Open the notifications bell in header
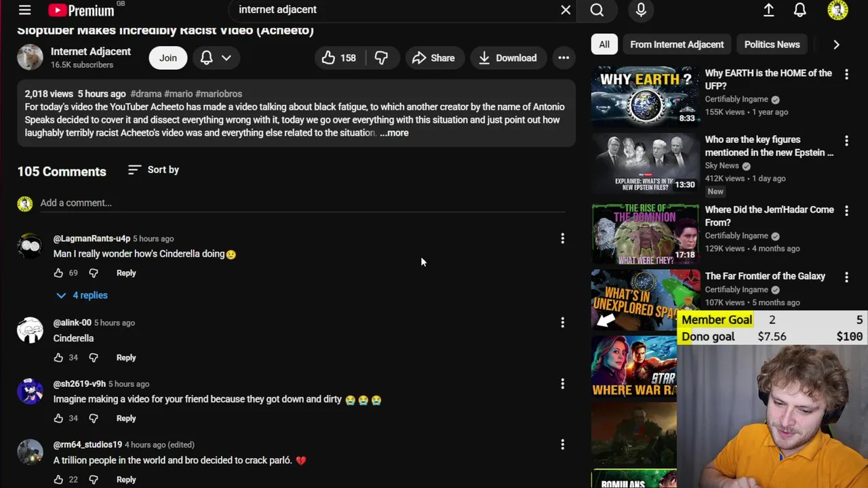 800,10
